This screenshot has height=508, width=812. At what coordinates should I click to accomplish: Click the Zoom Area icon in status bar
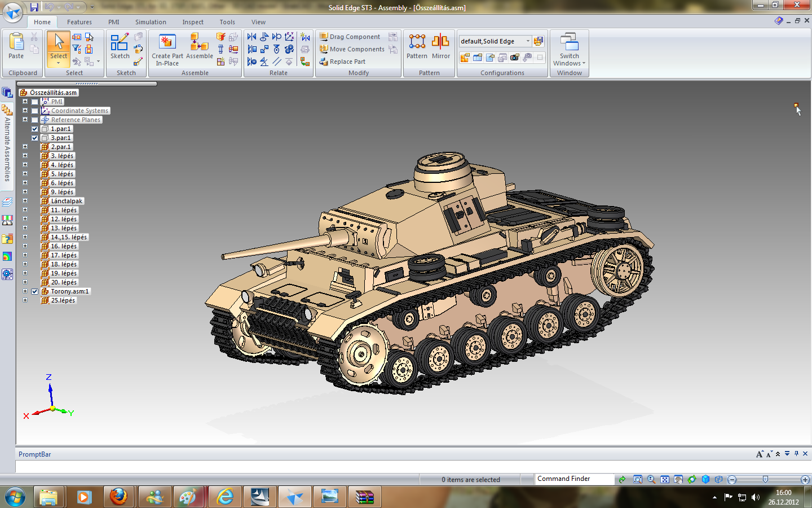click(638, 479)
